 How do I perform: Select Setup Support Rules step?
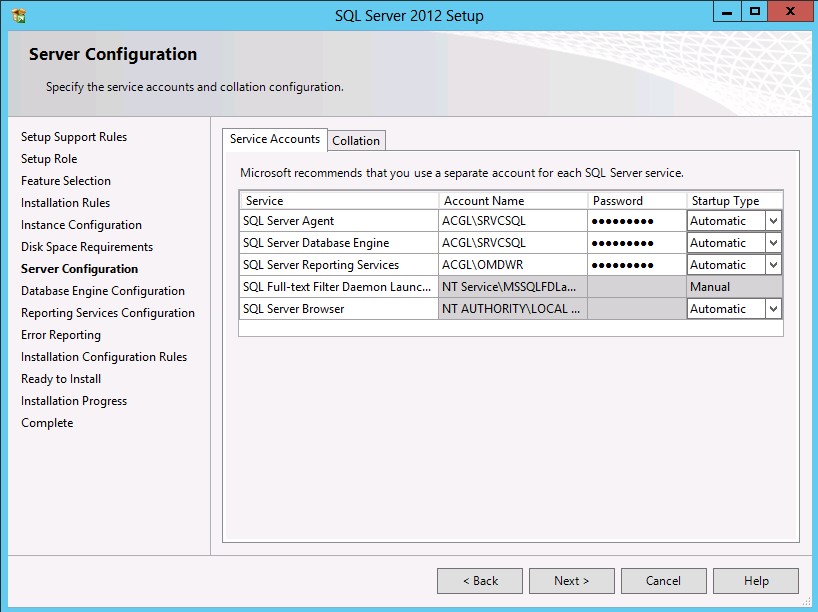74,137
